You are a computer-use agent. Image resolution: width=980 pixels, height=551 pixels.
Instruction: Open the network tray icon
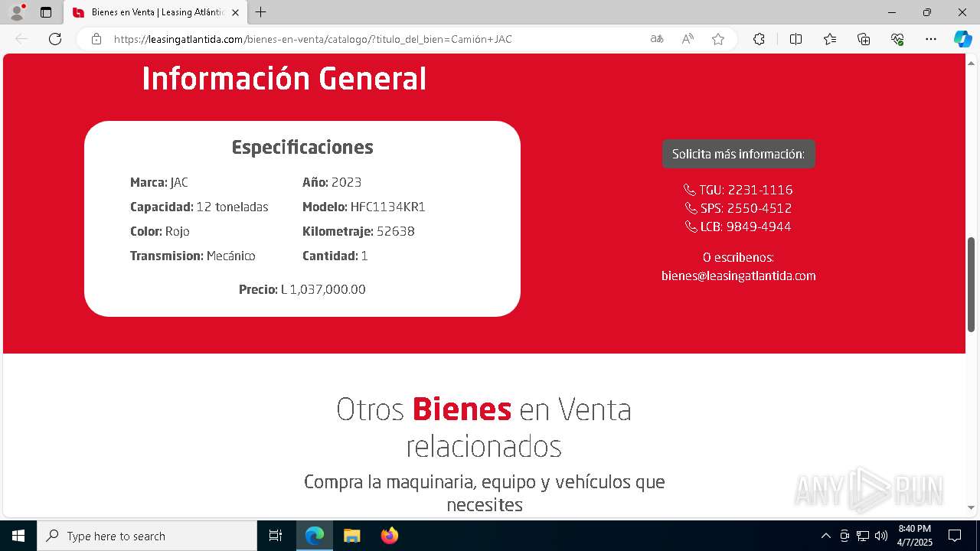coord(863,536)
